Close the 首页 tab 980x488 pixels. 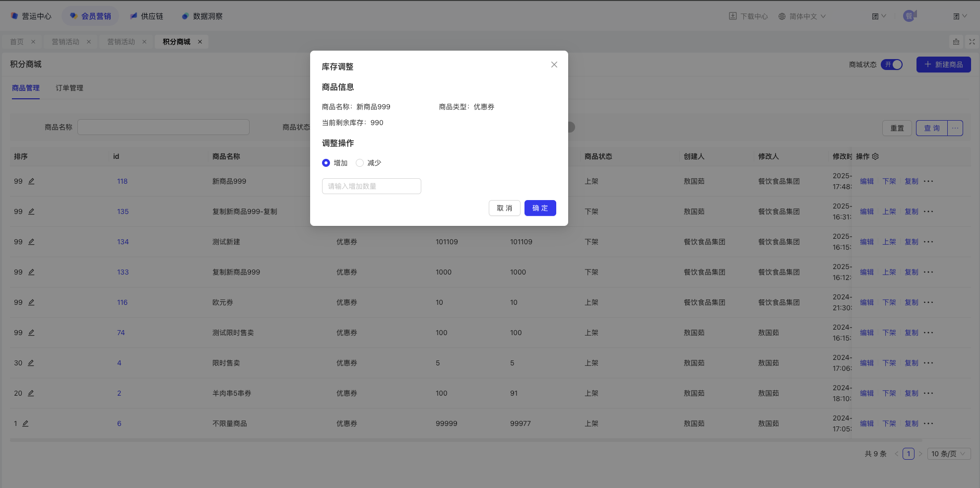[x=33, y=42]
